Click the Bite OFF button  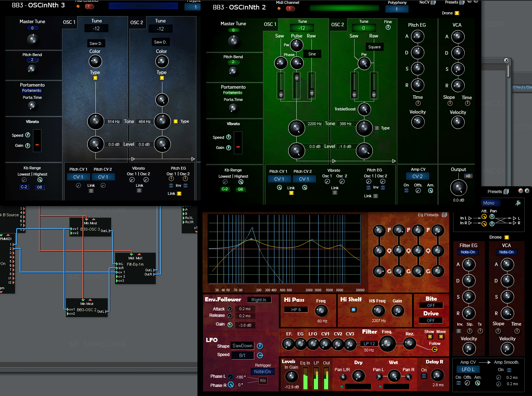point(431,305)
